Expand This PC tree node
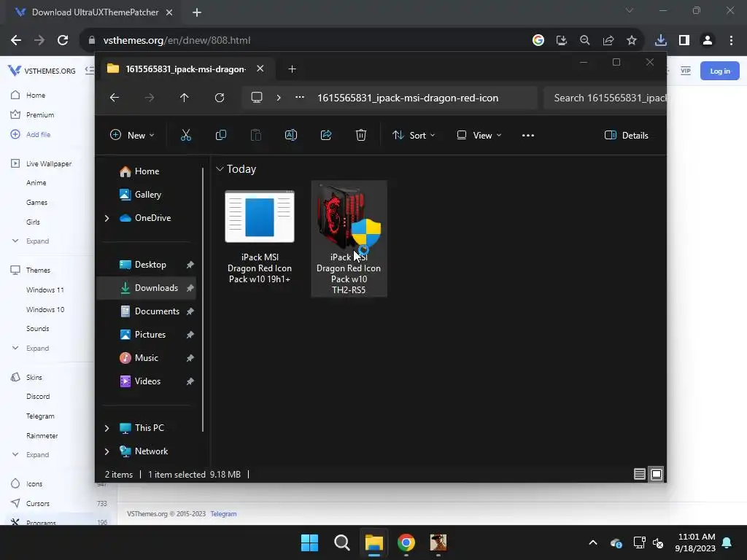 tap(107, 428)
